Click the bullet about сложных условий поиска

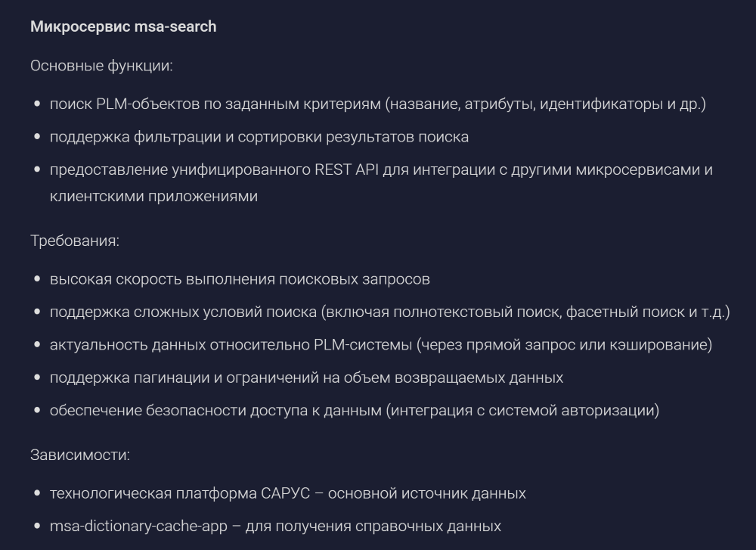click(x=389, y=312)
